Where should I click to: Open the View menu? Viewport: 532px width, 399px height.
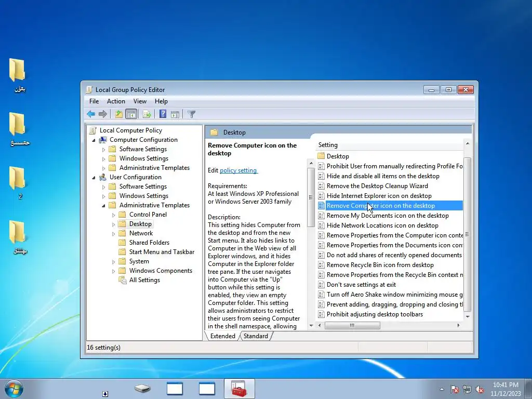140,101
